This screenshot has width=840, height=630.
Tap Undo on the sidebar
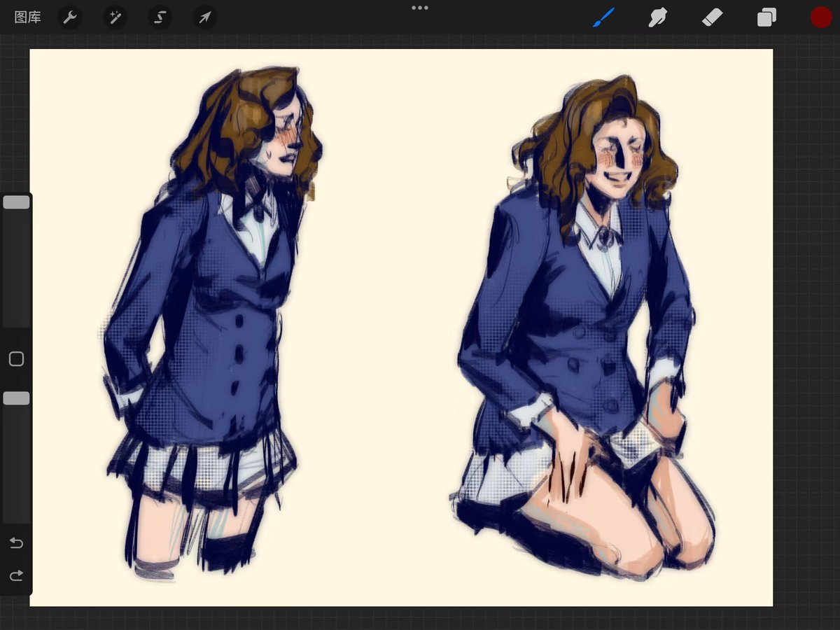point(15,543)
